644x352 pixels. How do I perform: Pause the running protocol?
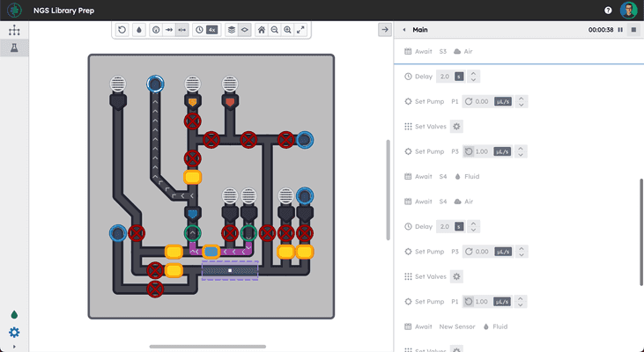tap(620, 30)
